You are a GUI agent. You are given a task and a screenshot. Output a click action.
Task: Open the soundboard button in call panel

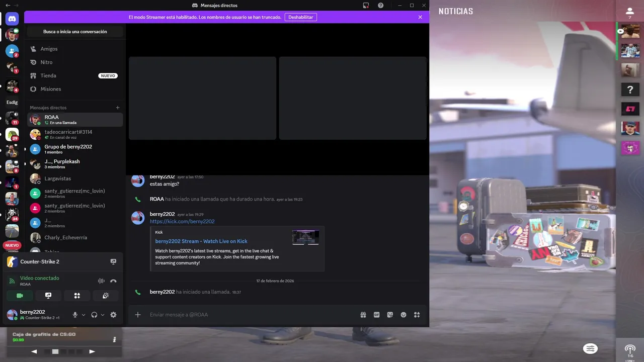click(x=106, y=296)
